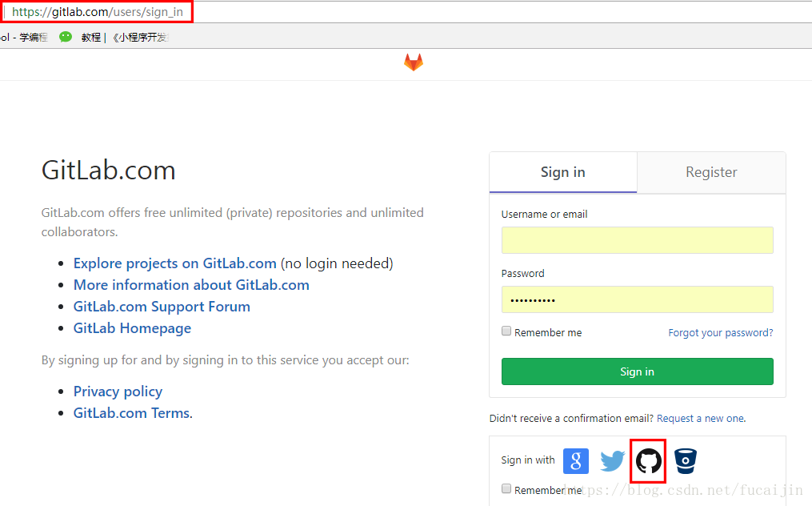812x506 pixels.
Task: Open GitLab.com Support Forum link
Action: [x=162, y=307]
